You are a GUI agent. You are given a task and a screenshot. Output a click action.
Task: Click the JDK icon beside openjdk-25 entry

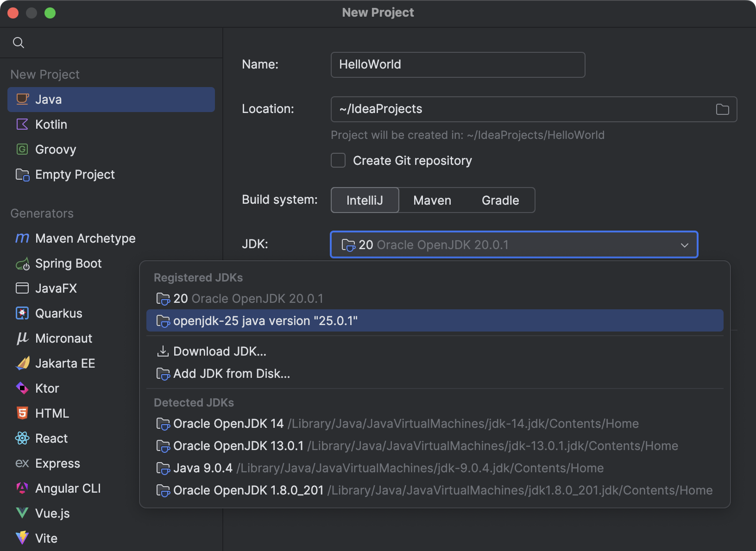coord(163,321)
